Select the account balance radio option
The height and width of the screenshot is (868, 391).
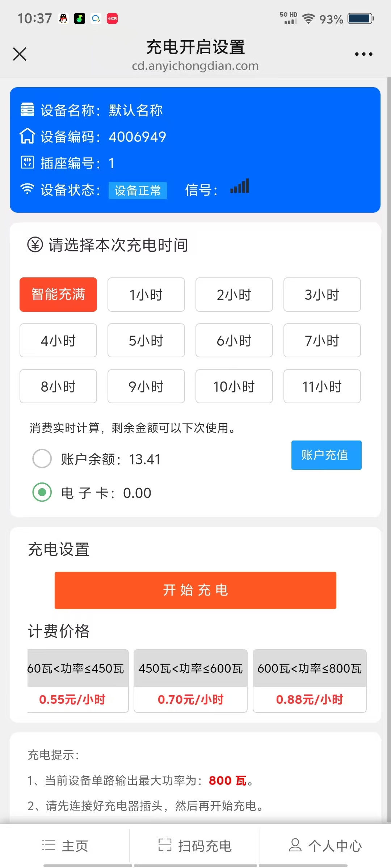(x=42, y=459)
